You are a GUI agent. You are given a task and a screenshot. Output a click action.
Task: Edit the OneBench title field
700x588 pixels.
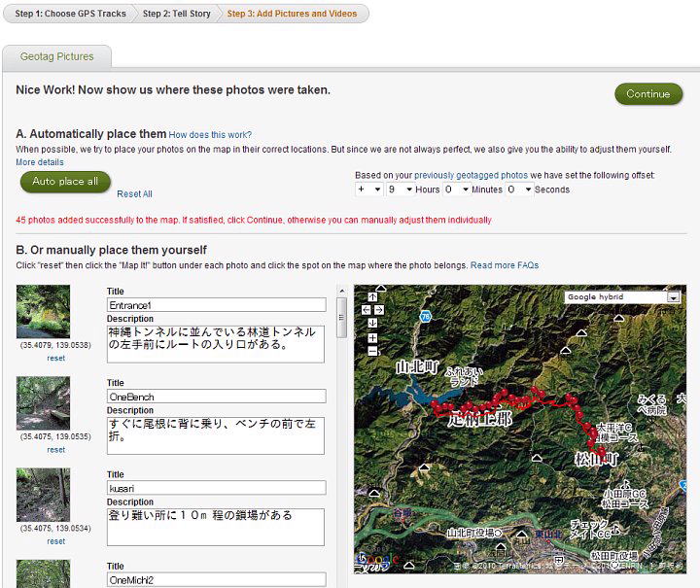[217, 397]
